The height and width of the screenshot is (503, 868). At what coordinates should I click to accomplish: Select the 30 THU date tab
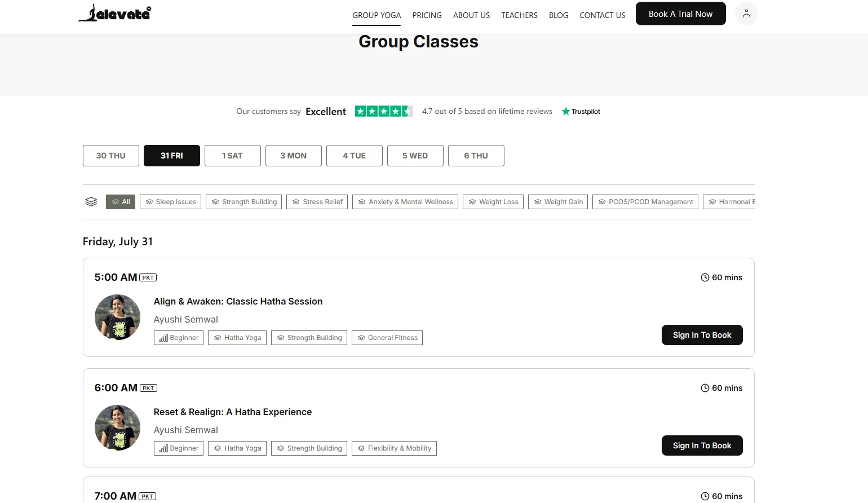coord(110,156)
